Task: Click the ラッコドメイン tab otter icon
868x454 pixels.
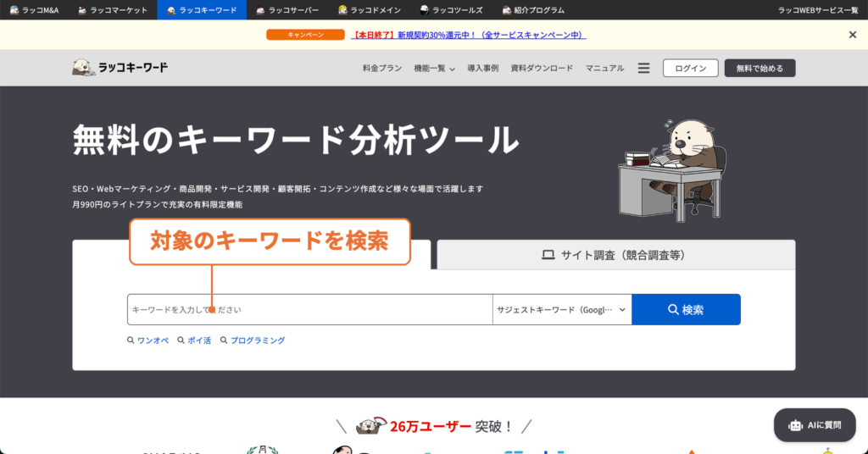Action: tap(342, 10)
